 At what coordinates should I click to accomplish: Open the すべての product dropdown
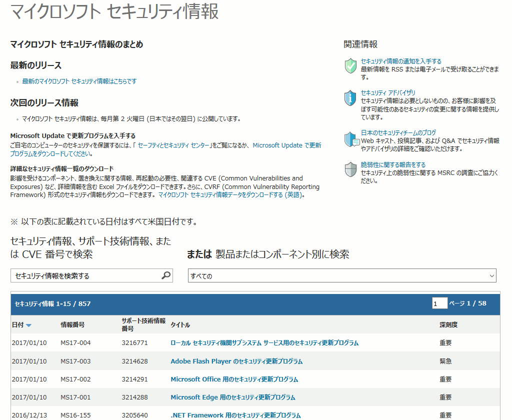[x=342, y=275]
